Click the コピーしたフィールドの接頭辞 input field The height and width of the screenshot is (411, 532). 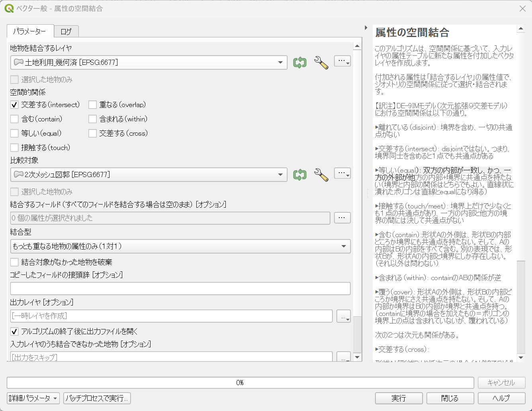180,288
